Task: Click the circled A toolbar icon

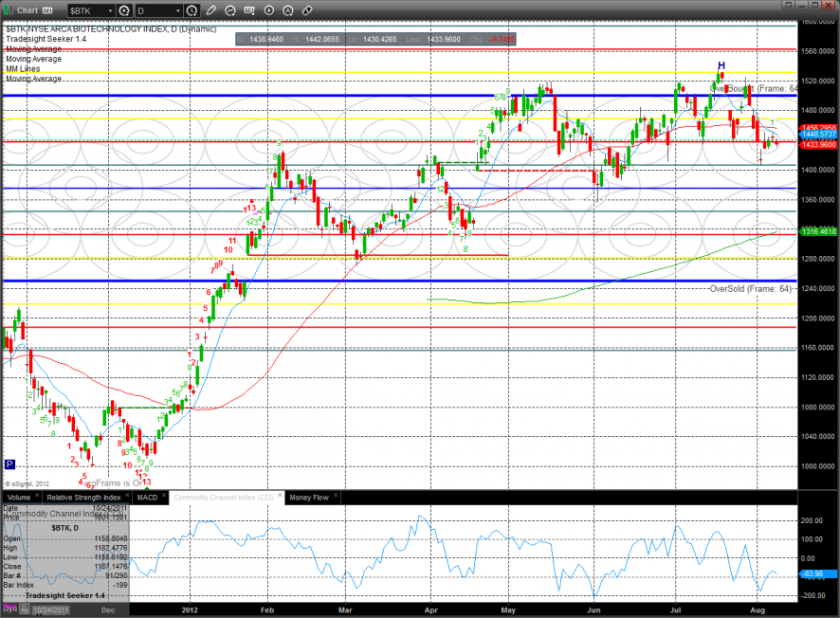Action: pyautogui.click(x=288, y=9)
